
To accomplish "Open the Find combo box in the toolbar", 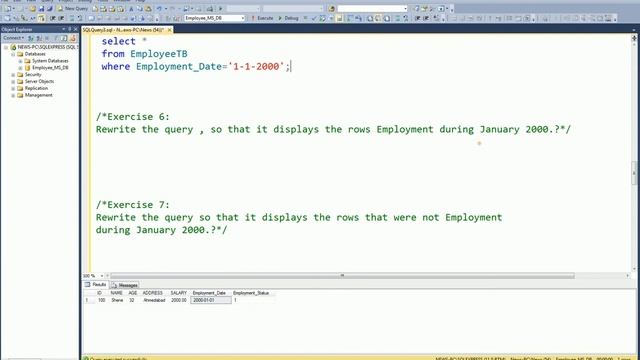I will pyautogui.click(x=372, y=9).
